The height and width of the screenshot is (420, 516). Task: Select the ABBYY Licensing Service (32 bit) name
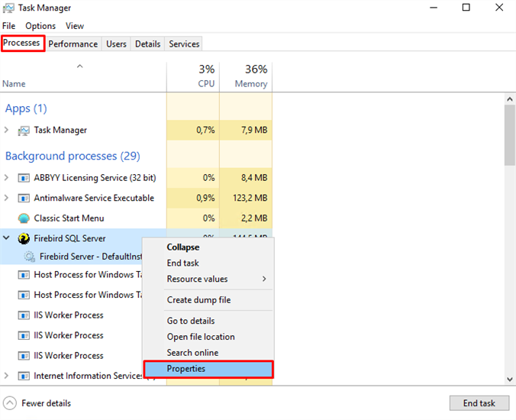click(95, 178)
